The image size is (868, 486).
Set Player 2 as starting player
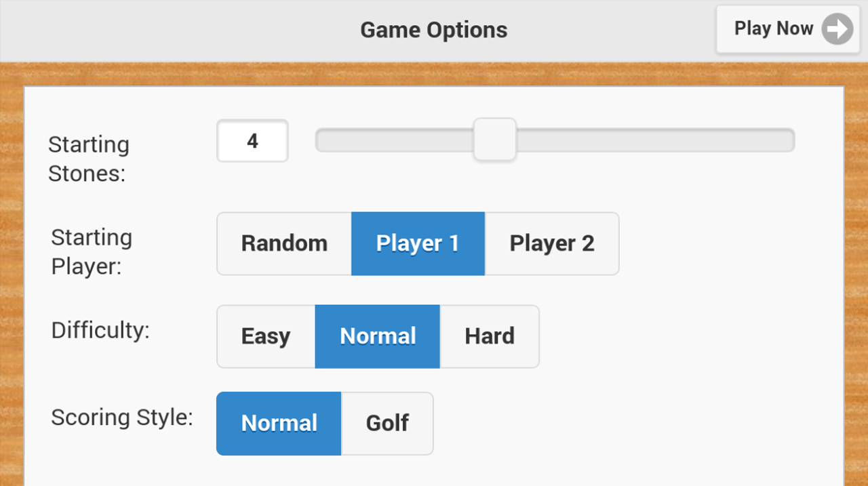pyautogui.click(x=552, y=243)
